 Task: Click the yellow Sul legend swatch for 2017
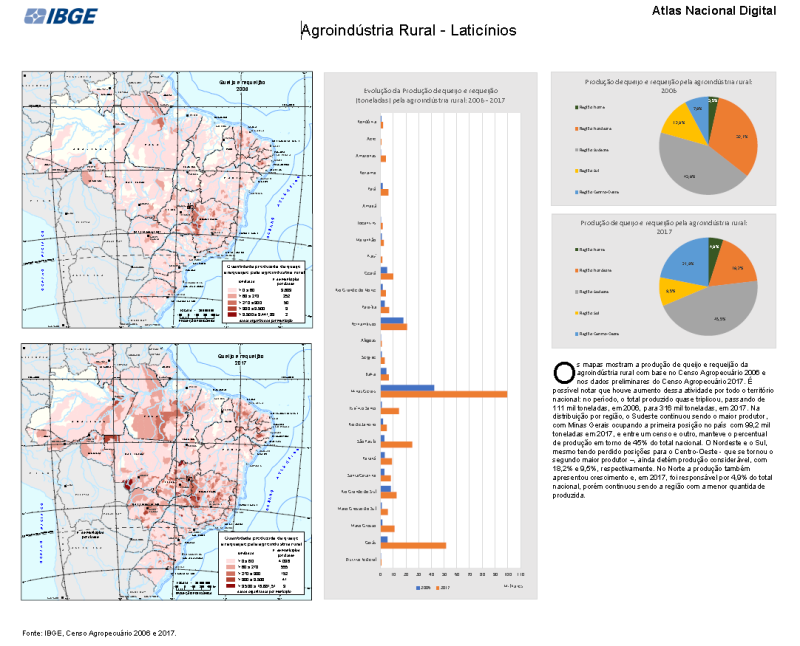click(x=577, y=313)
